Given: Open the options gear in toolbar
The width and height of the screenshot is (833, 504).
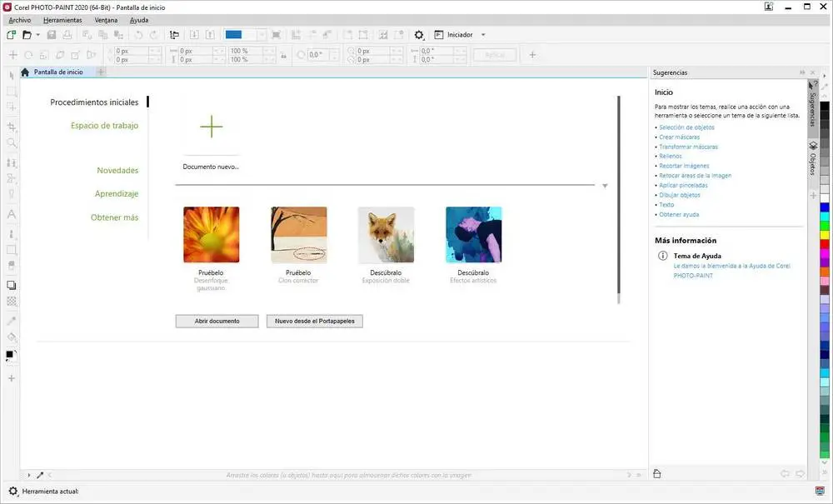Looking at the screenshot, I should [419, 35].
